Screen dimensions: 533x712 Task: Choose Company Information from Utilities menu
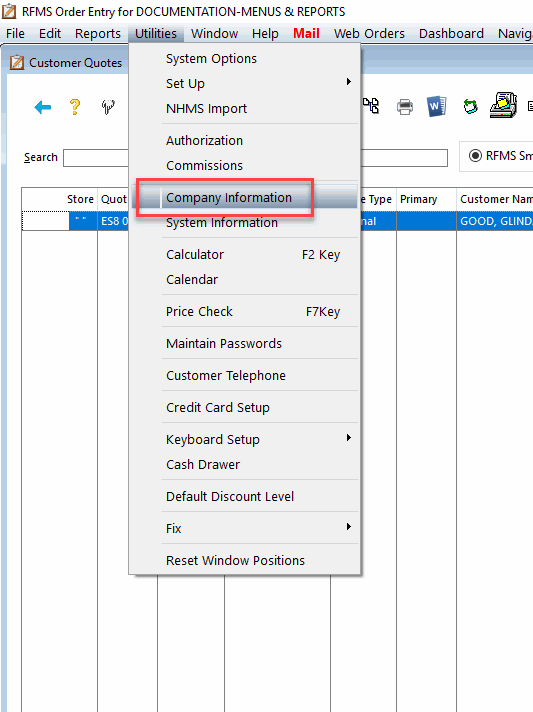tap(229, 198)
